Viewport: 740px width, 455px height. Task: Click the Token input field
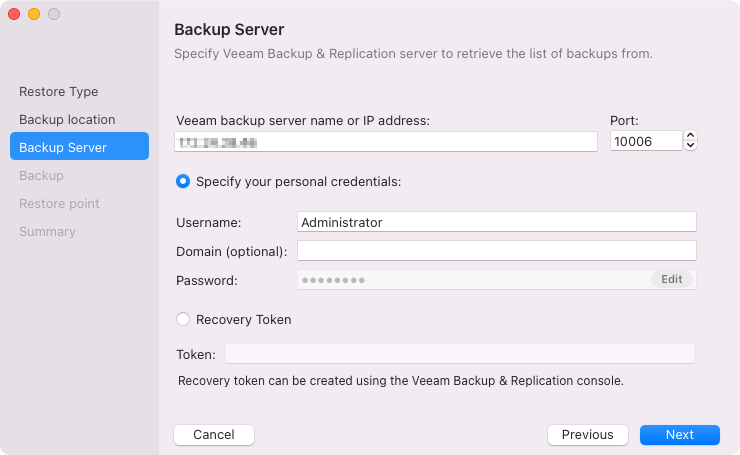[460, 354]
